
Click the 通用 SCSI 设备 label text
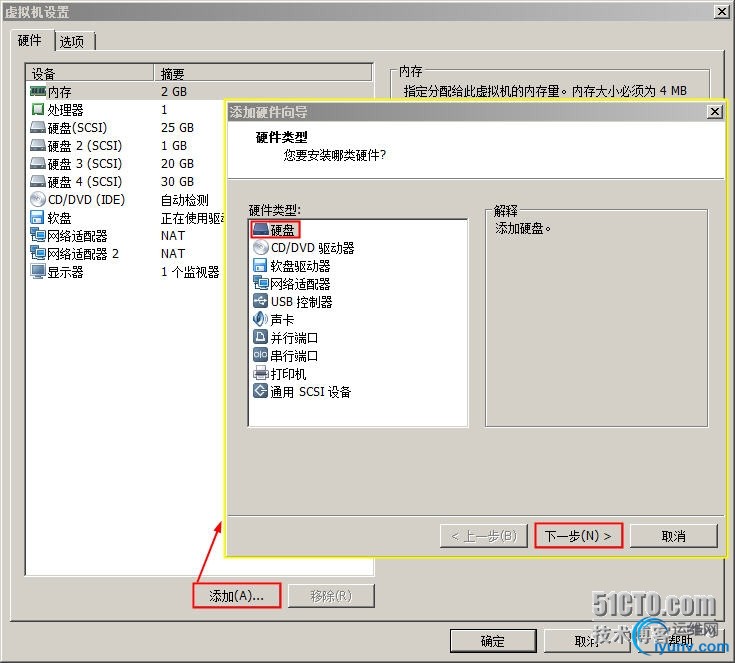311,392
